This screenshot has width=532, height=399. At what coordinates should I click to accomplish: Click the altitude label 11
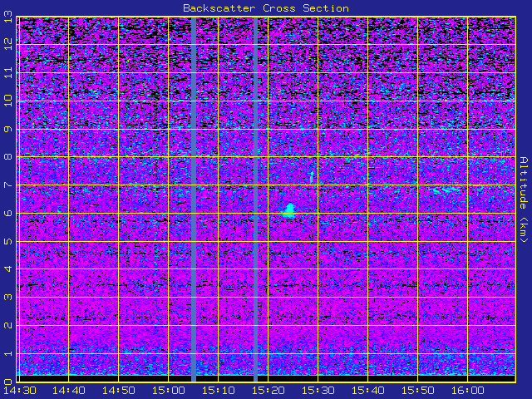pos(8,72)
